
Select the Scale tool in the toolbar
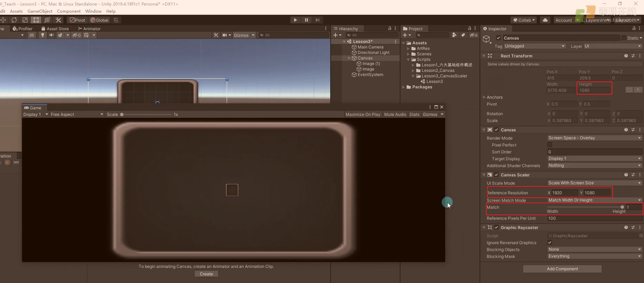pyautogui.click(x=25, y=20)
